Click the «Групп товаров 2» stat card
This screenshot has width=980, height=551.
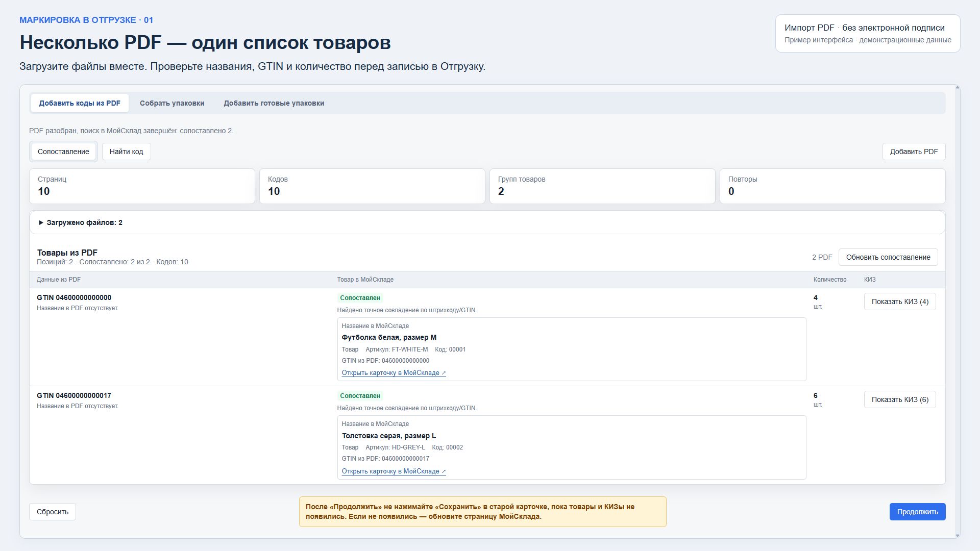602,186
